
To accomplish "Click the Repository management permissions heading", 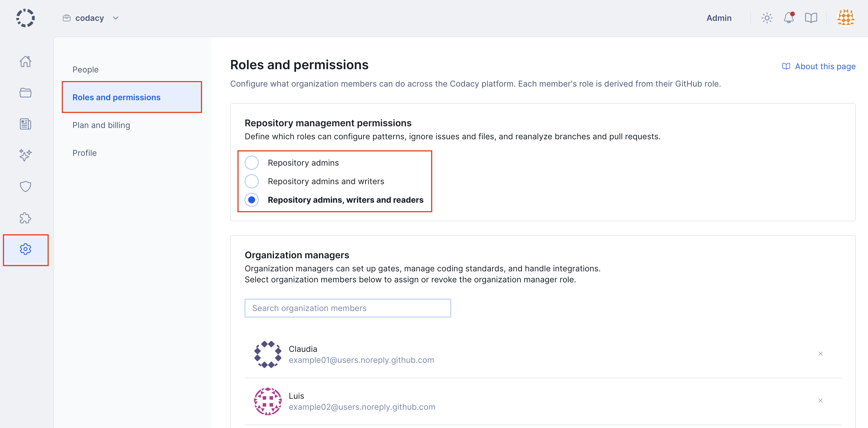I will click(x=328, y=123).
